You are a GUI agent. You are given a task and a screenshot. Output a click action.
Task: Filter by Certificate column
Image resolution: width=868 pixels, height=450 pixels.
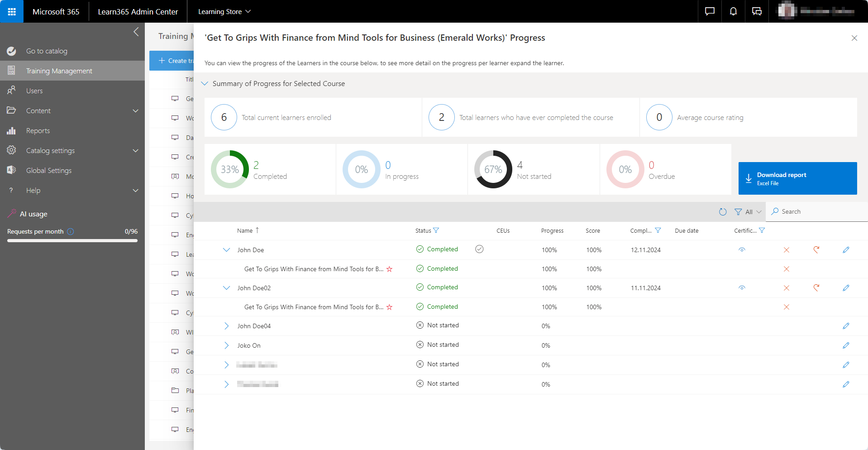pyautogui.click(x=762, y=230)
